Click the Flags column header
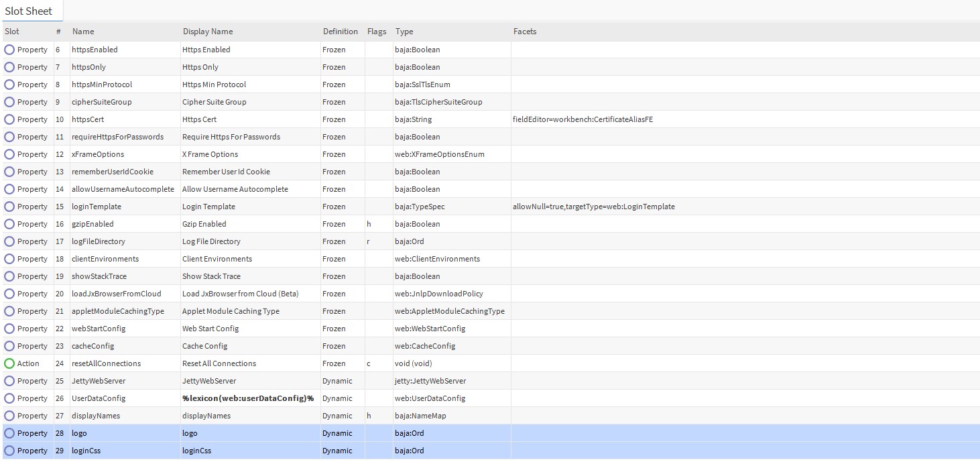The height and width of the screenshot is (462, 980). pos(377,32)
